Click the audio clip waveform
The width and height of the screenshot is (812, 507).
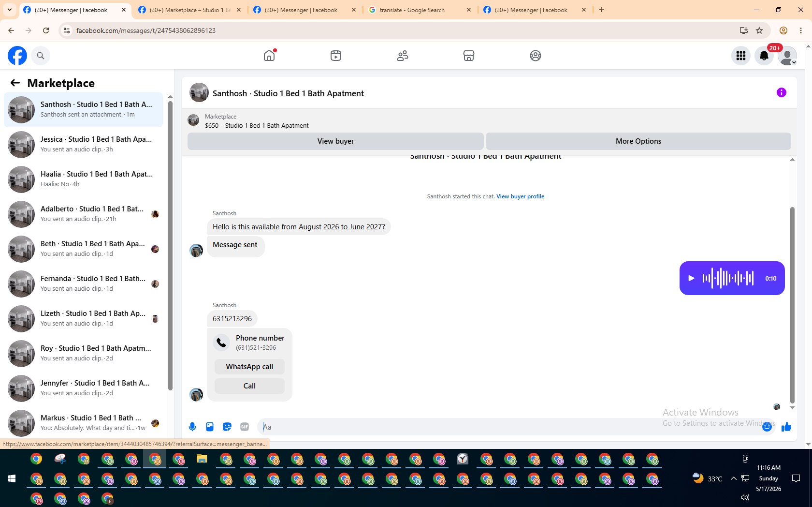(728, 278)
